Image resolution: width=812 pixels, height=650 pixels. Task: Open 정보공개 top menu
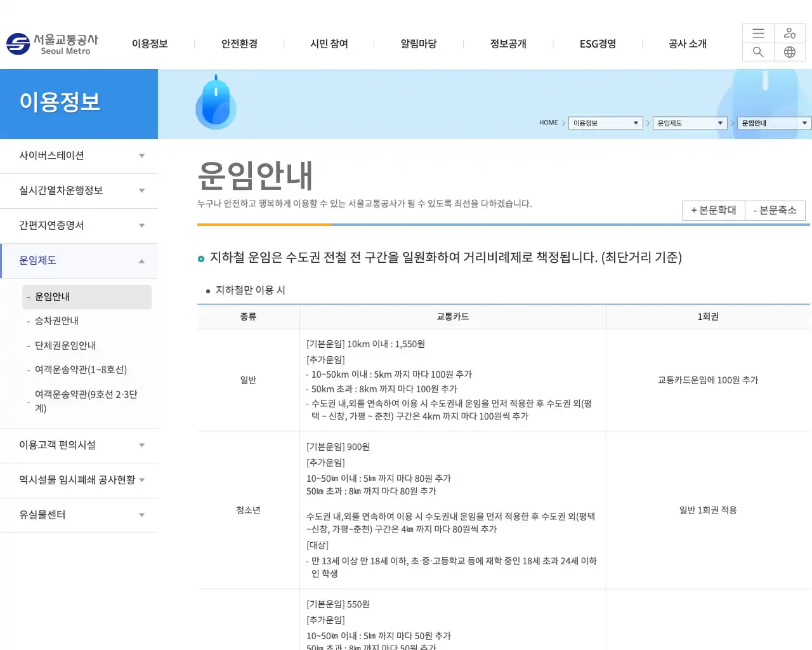(508, 44)
